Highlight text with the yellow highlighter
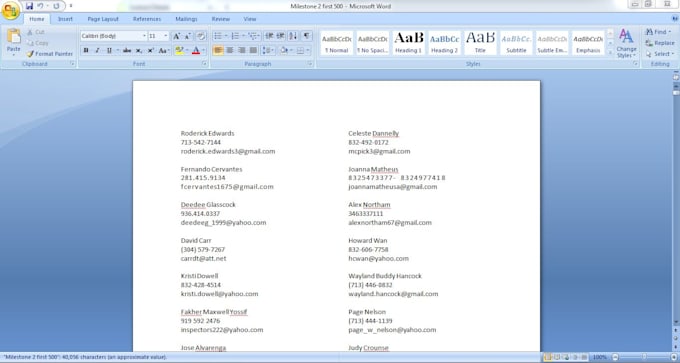The height and width of the screenshot is (363, 680). click(x=179, y=51)
